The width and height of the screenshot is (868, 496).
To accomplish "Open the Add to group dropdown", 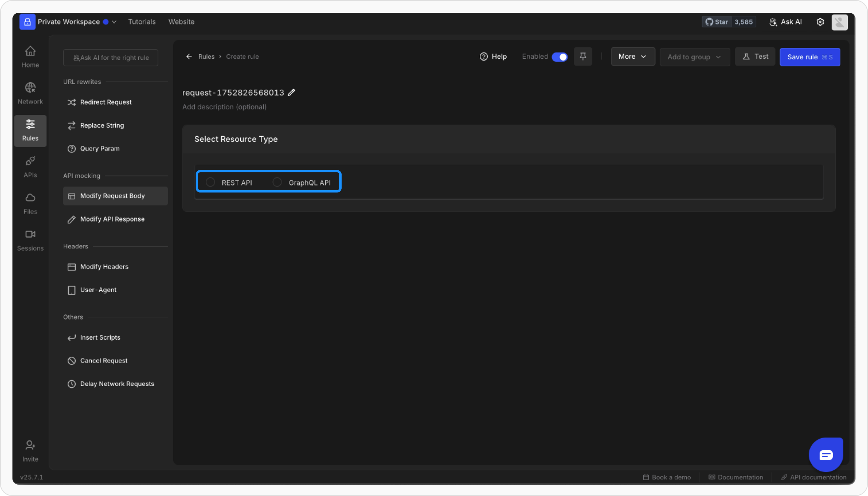I will click(694, 57).
